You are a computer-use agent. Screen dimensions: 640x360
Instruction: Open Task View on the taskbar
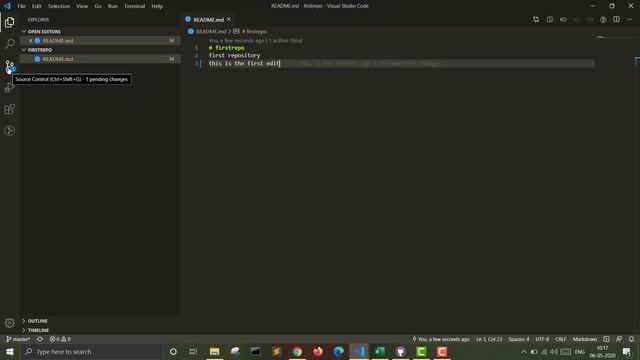pyautogui.click(x=193, y=351)
